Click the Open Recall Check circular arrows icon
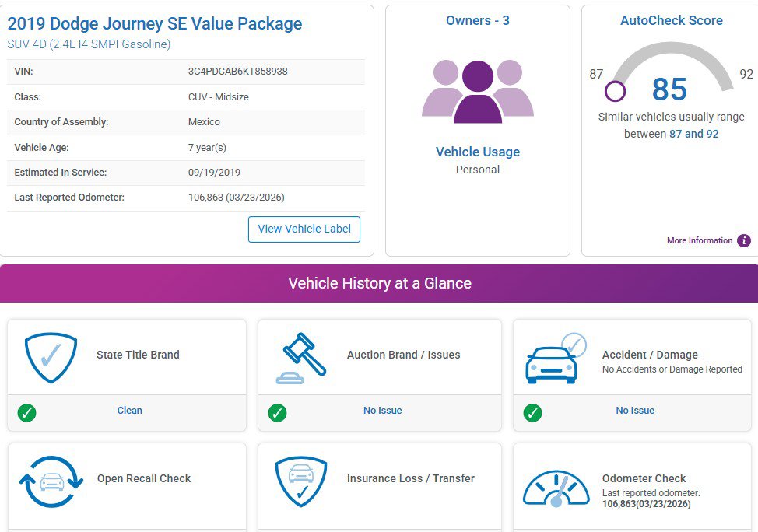Image resolution: width=758 pixels, height=532 pixels. [x=51, y=481]
